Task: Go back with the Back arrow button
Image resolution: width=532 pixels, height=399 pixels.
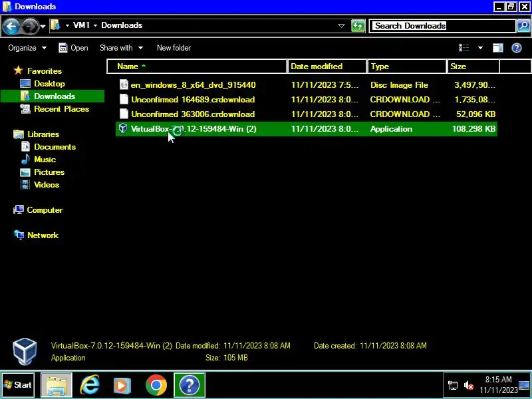Action: pos(11,26)
